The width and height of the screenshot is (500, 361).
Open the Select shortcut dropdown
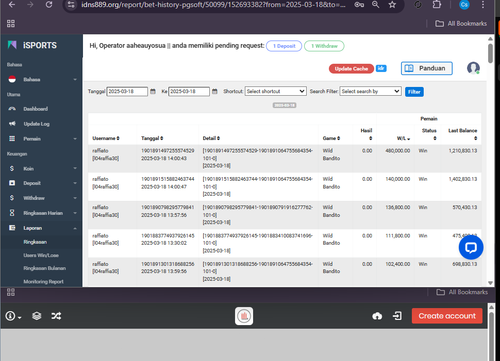(x=276, y=91)
